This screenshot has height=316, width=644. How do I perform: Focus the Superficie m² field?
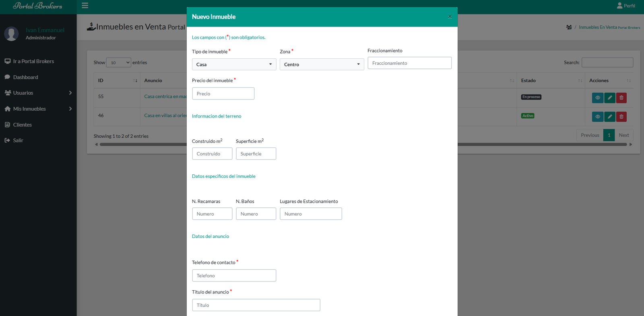coord(256,154)
